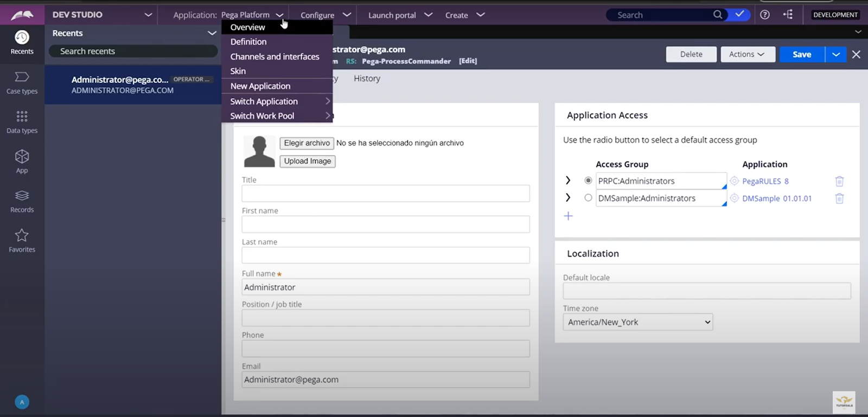
Task: Select Skin in the Application menu
Action: tap(277, 71)
